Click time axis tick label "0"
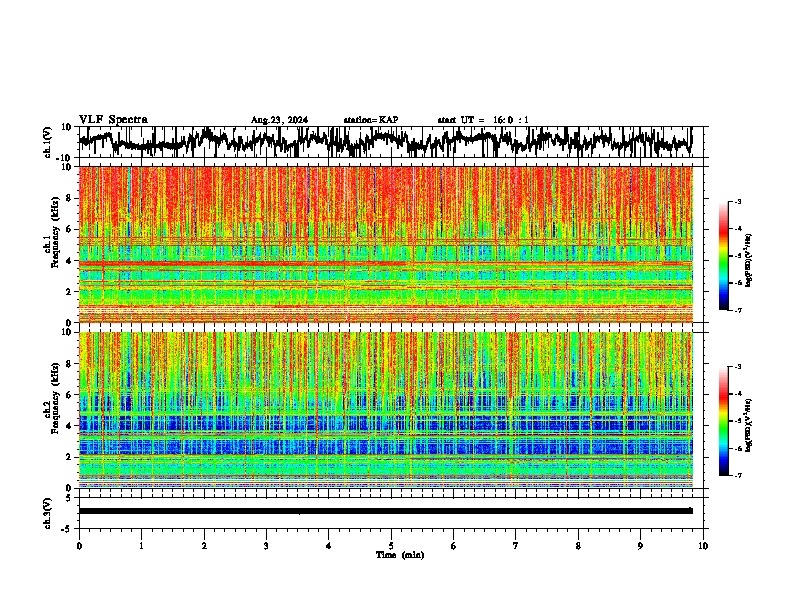This screenshot has height=612, width=792. click(79, 546)
